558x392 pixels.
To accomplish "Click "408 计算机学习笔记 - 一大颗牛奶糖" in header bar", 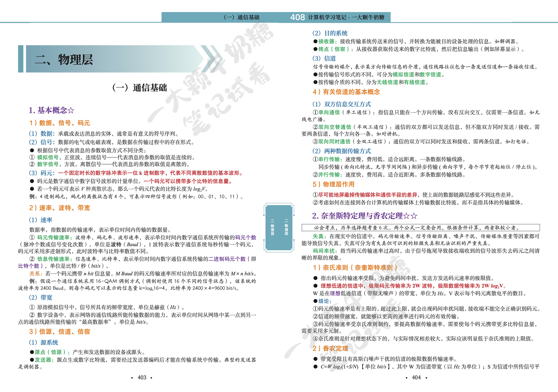I will click(337, 17).
